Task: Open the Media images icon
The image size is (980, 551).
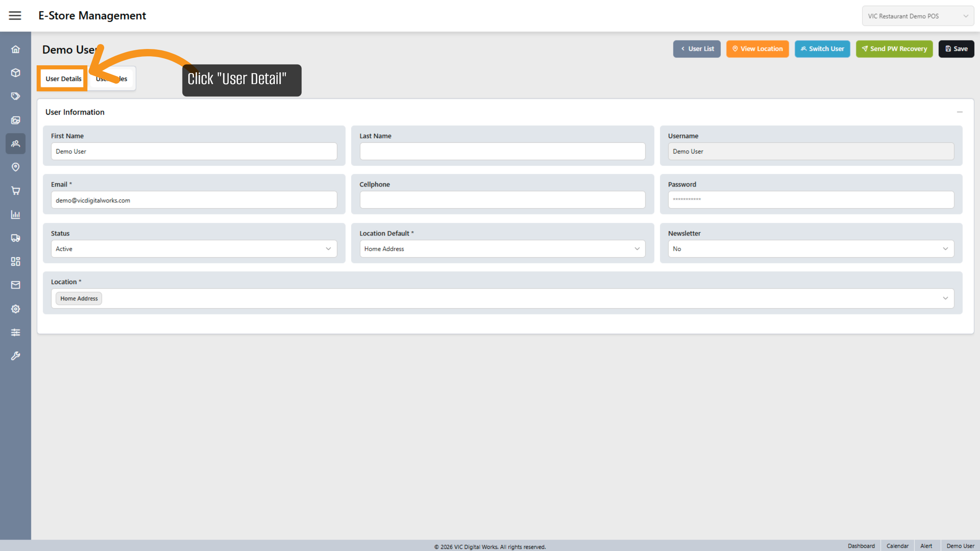Action: 16,120
